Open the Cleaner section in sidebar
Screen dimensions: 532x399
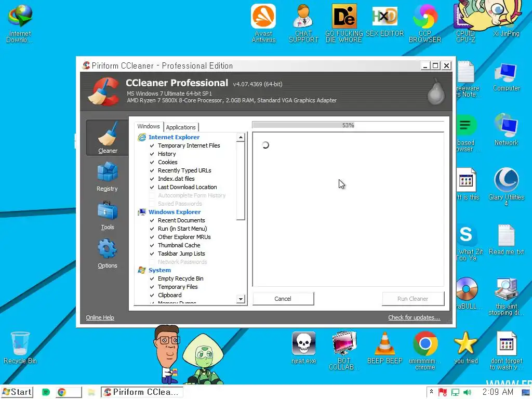point(107,138)
